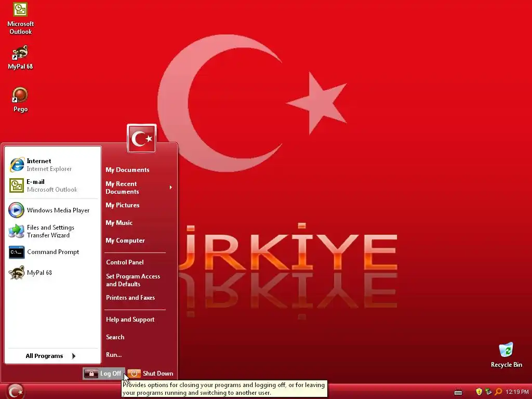
Task: Open Command Prompt from Start menu
Action: coord(52,252)
